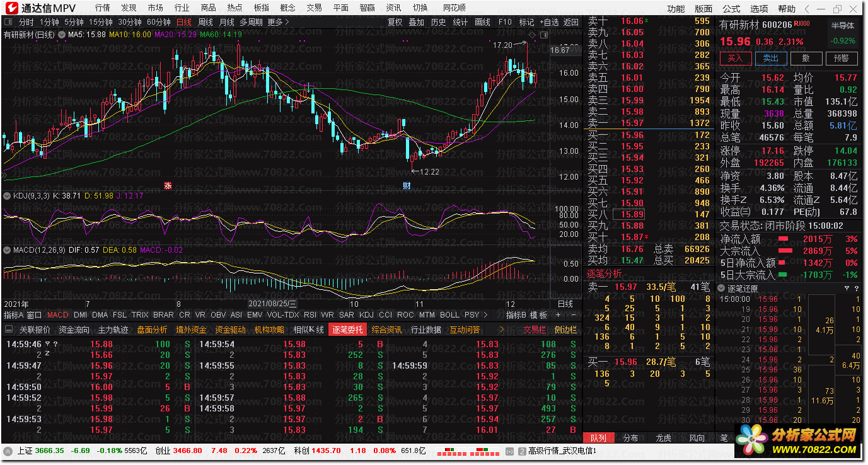The width and height of the screenshot is (868, 465).
Task: Collapse the bottom panel using minus-box icon
Action: point(8,330)
